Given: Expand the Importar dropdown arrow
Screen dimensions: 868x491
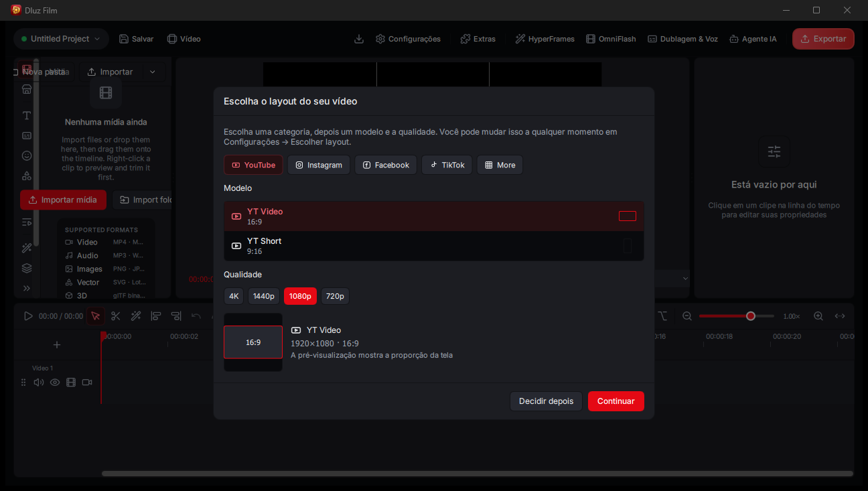Looking at the screenshot, I should (153, 72).
